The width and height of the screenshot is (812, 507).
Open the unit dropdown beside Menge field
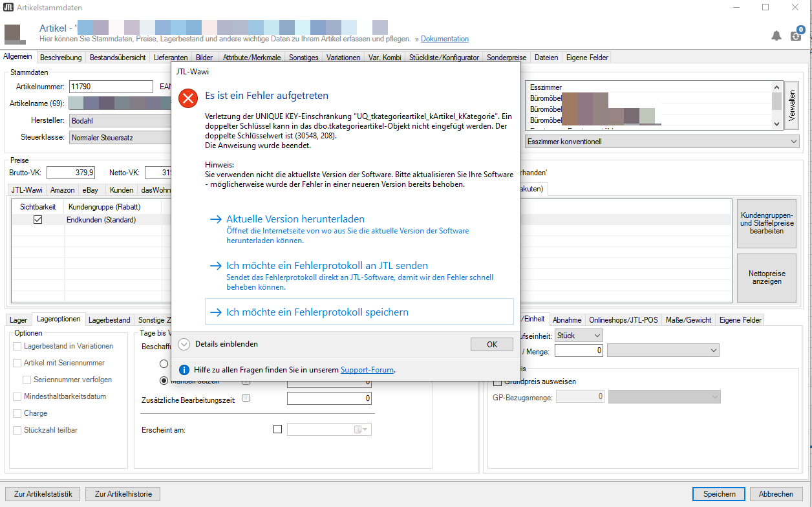coord(663,350)
